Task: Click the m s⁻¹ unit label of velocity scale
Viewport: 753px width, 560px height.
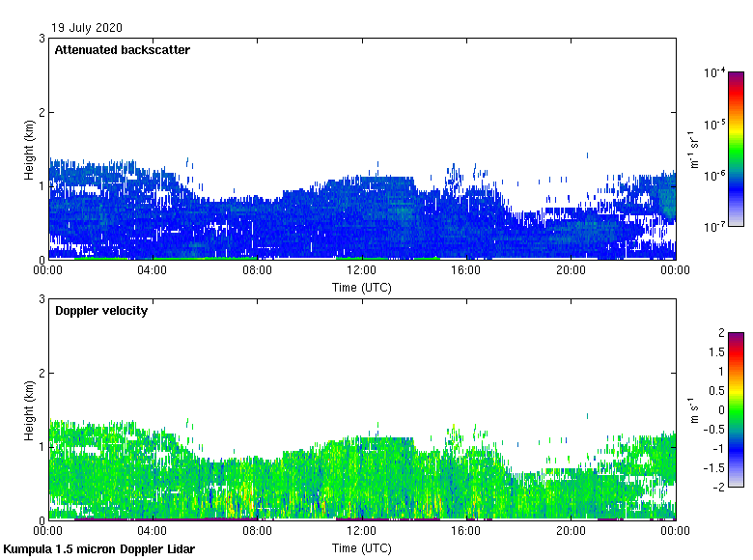Action: point(695,410)
